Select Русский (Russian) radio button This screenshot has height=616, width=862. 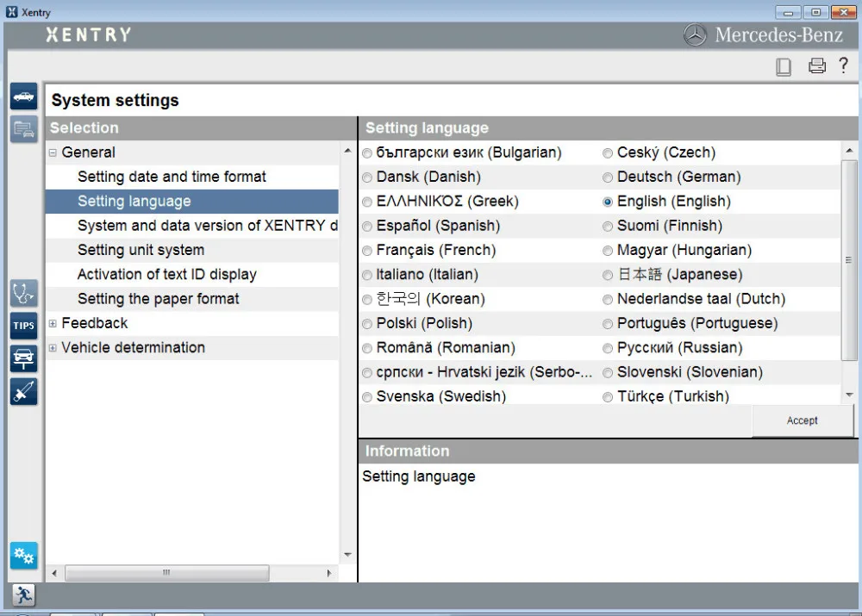point(608,348)
